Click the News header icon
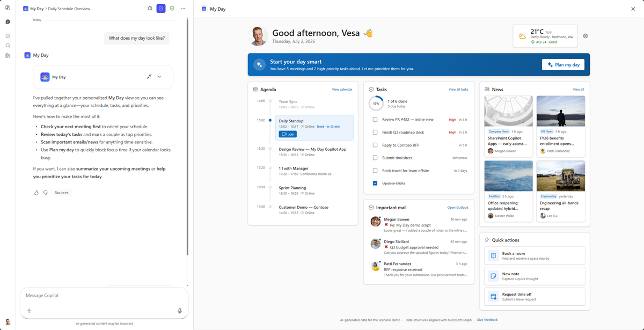The width and height of the screenshot is (644, 330). click(x=487, y=90)
